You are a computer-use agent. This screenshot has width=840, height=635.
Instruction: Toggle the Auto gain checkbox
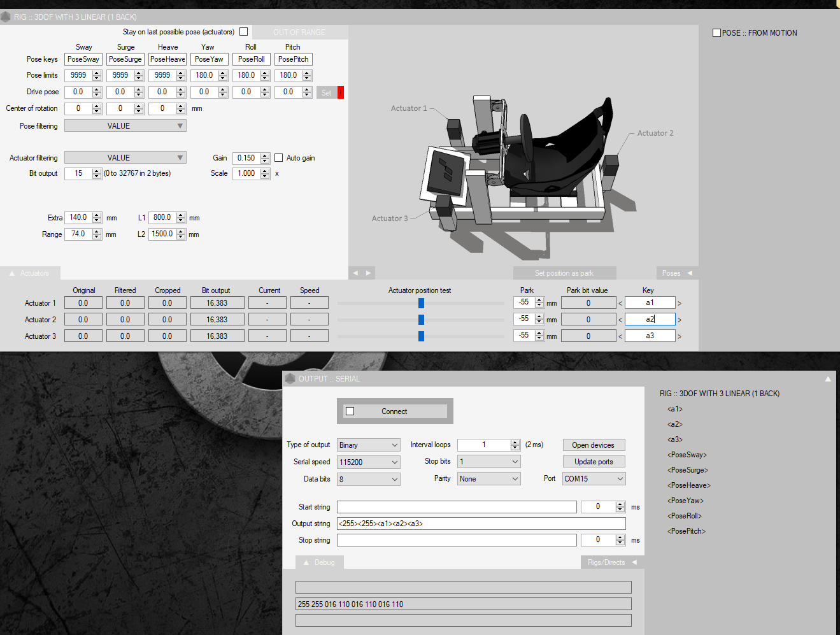tap(278, 158)
